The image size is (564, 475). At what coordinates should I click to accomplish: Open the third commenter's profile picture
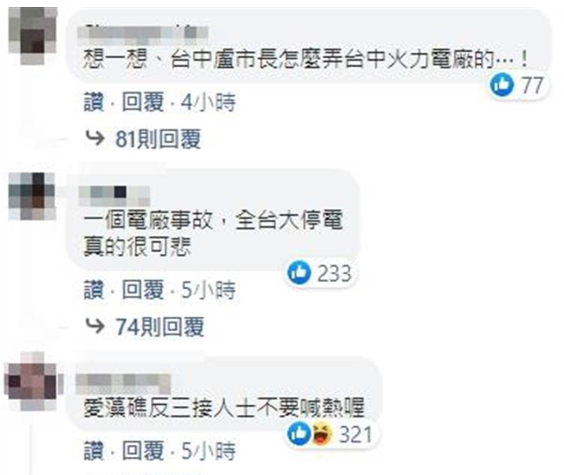(32, 382)
